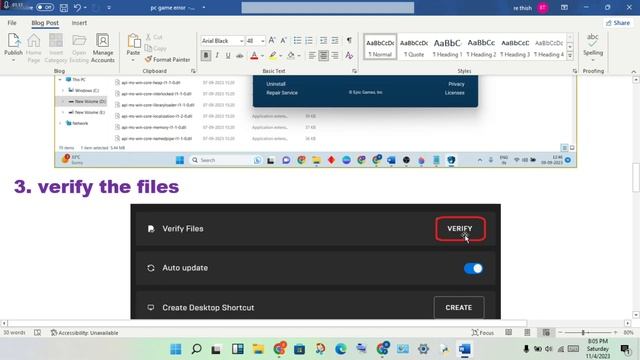Open the shading color dropdown arrow
This screenshot has width=640, height=360.
pos(299,56)
